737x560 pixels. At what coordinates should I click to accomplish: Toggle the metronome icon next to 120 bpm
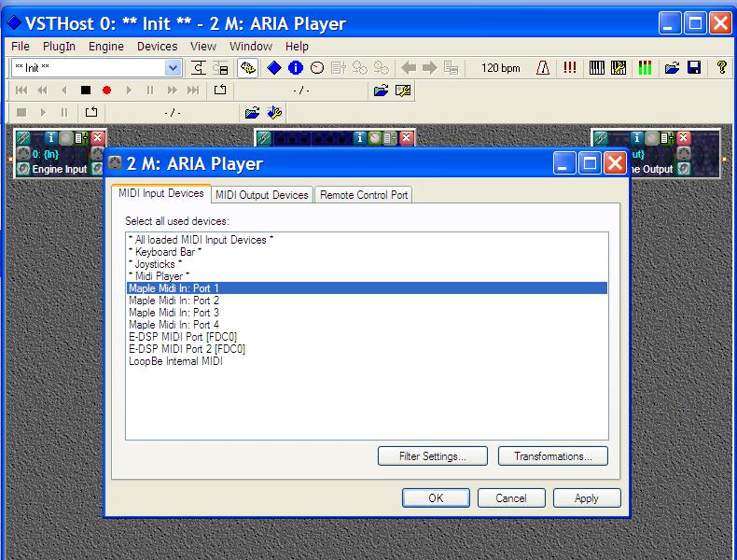[543, 68]
